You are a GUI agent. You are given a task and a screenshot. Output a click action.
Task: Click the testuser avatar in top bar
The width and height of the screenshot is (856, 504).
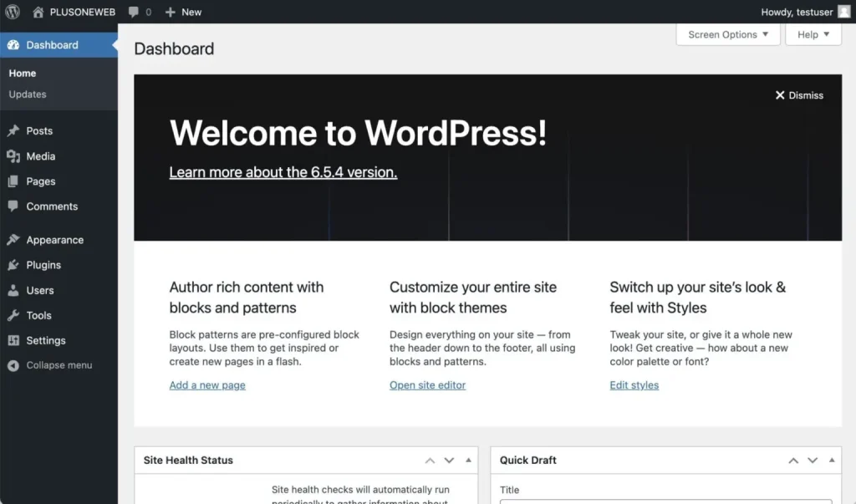click(x=843, y=12)
